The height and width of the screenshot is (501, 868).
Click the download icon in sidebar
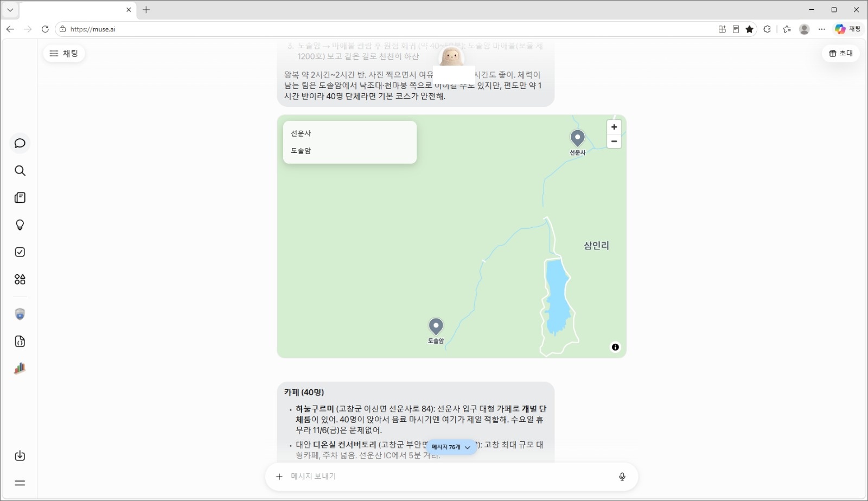[20, 456]
